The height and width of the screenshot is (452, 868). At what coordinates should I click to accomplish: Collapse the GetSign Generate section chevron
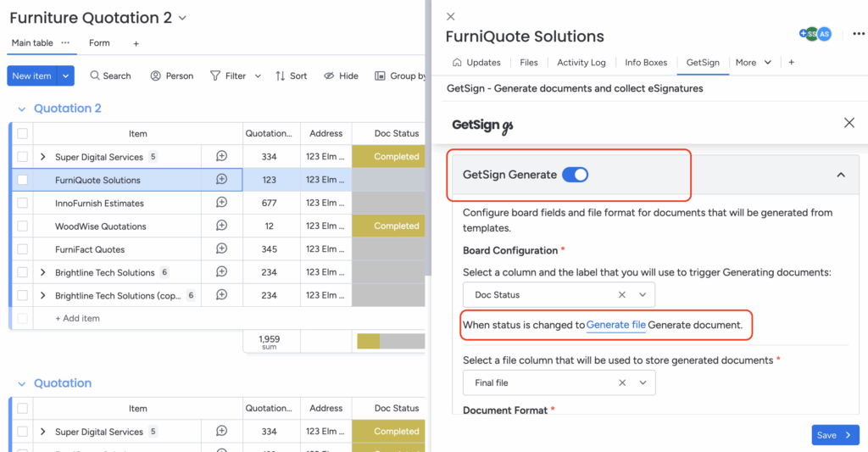[841, 175]
